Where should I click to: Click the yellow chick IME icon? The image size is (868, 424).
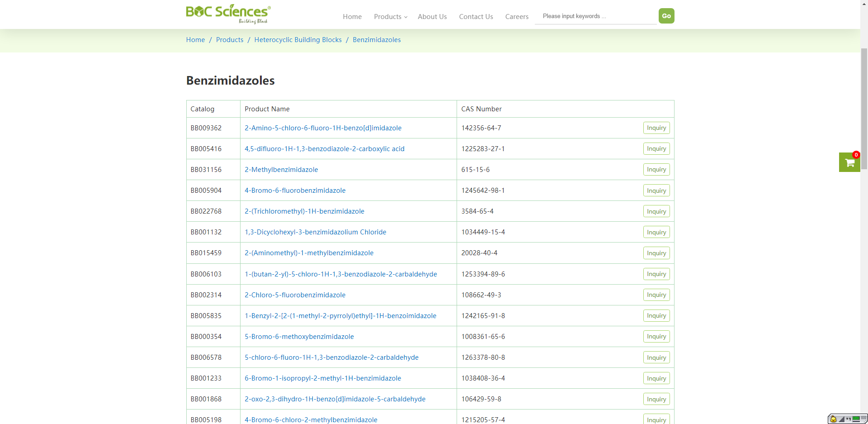(x=833, y=419)
